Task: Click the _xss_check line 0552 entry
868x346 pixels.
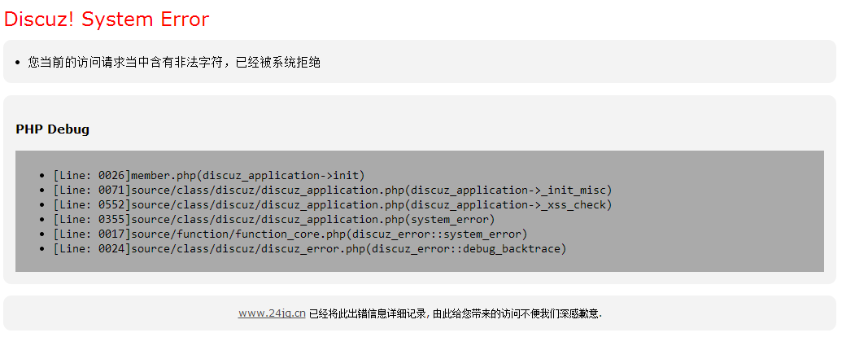Action: (333, 205)
